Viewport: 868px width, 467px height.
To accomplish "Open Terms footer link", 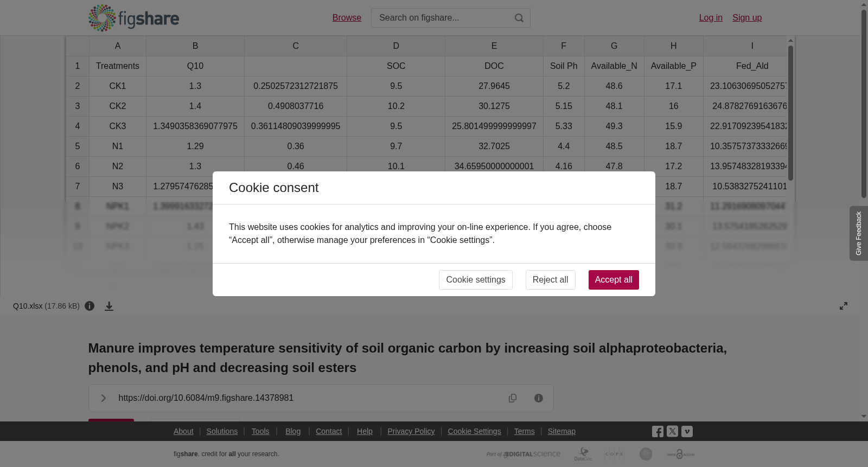I will (524, 431).
